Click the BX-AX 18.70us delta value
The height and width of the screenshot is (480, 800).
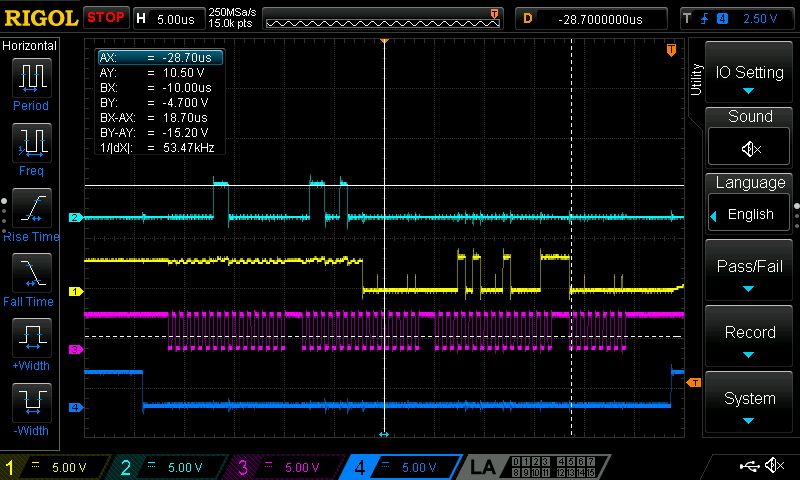(185, 117)
